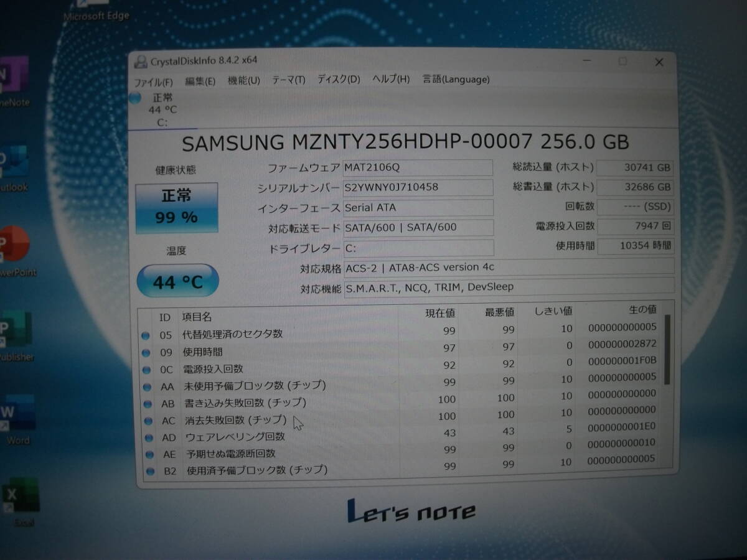Screen dimensions: 747x560
Task: Click the S.M.A.R.T., NCQ, TRIM features field
Action: 509,286
